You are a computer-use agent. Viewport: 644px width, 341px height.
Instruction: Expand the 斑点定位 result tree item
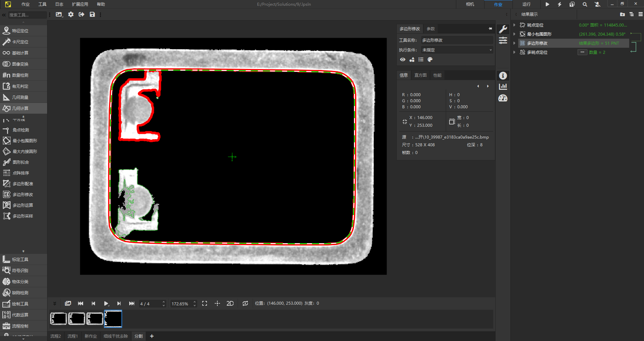tap(514, 25)
